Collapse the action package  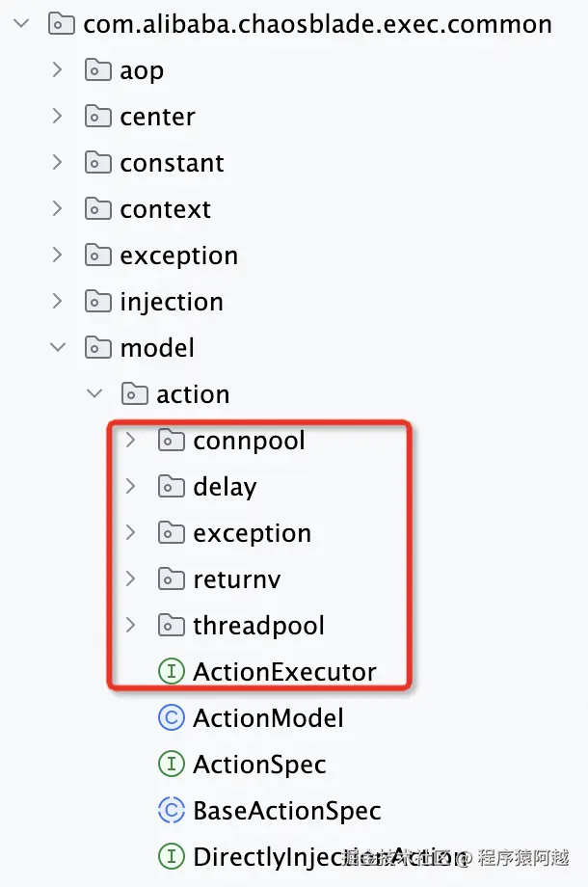point(94,394)
